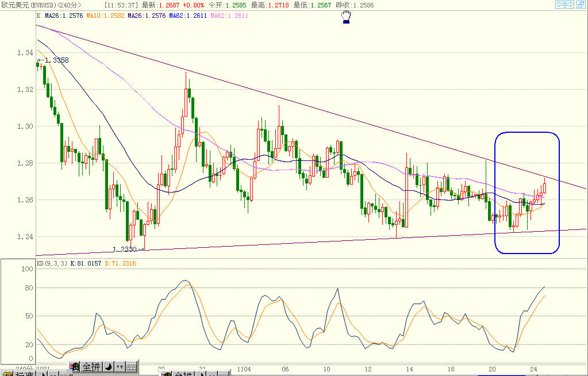The width and height of the screenshot is (588, 376).
Task: Click the 20 date label at far right
Action: [492, 369]
